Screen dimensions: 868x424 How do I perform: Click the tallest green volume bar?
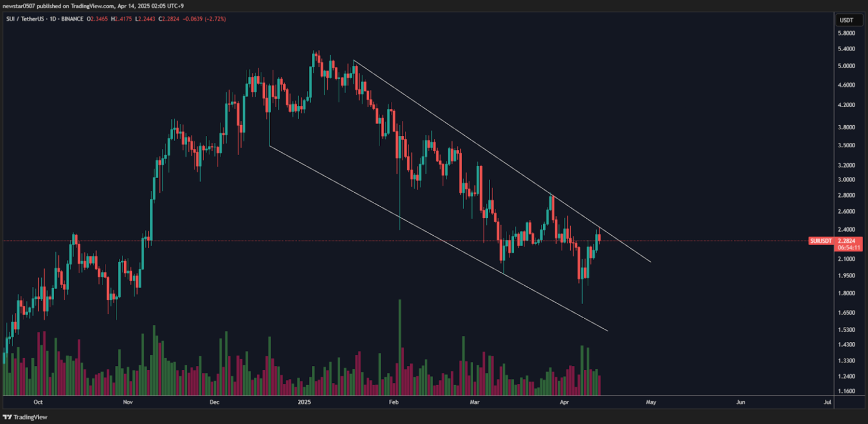(x=400, y=347)
